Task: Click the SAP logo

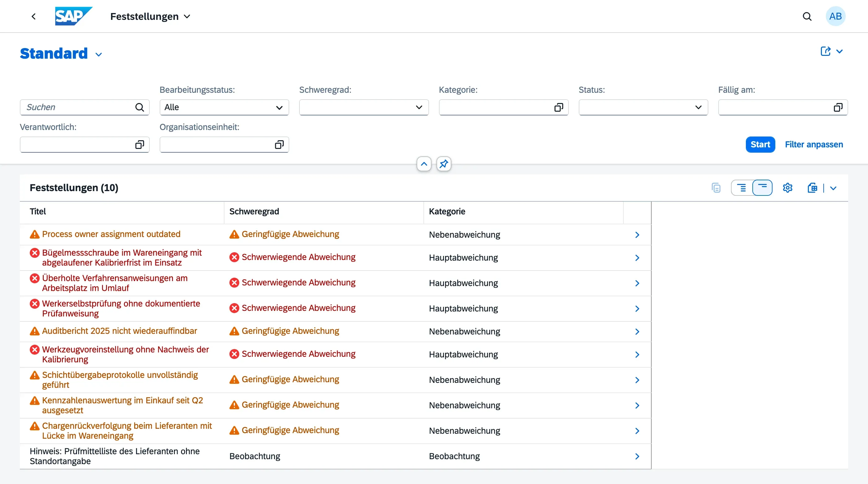Action: tap(73, 16)
